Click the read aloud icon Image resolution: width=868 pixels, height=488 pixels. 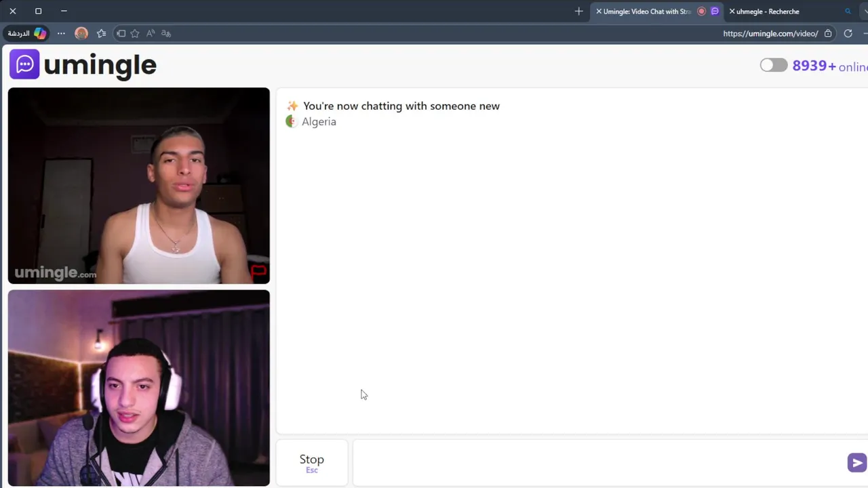click(151, 33)
